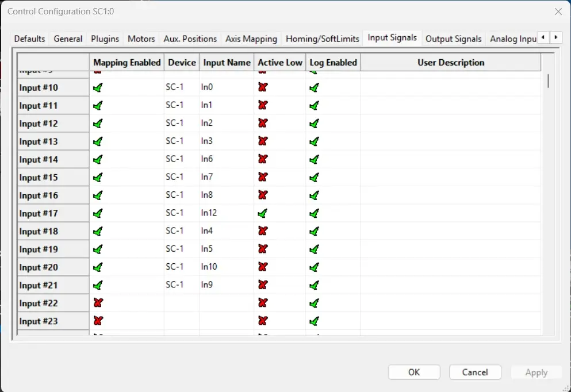Toggle Log Enabled checkmark for Input #10

315,87
